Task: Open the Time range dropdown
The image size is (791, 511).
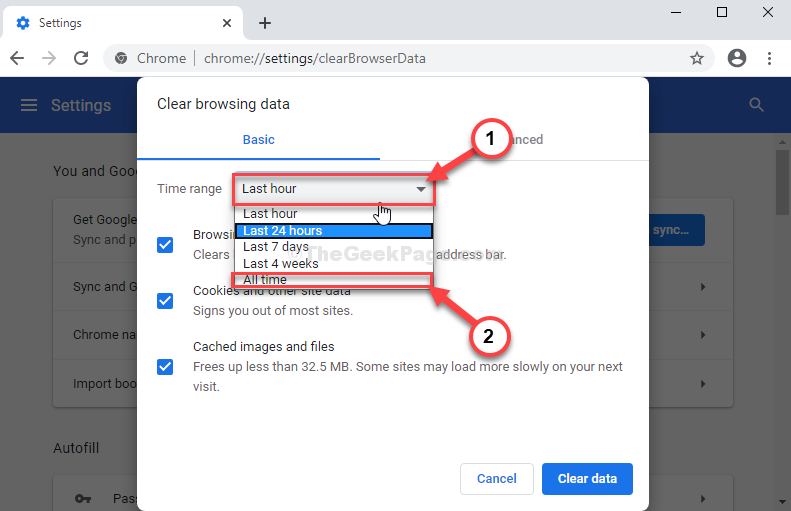Action: click(334, 188)
